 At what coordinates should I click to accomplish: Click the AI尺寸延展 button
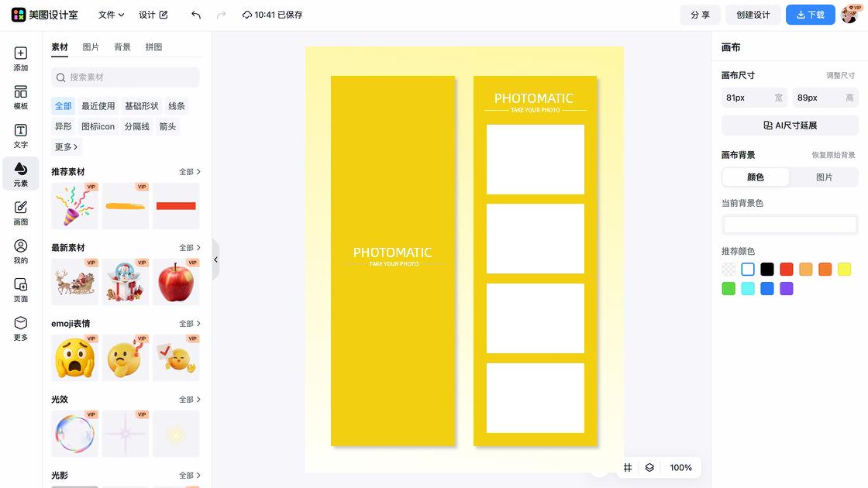790,125
